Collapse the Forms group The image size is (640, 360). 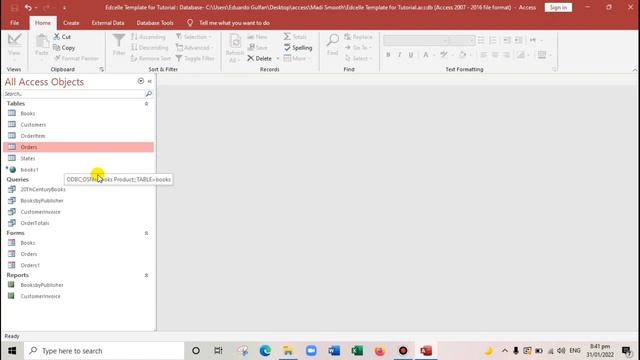146,233
